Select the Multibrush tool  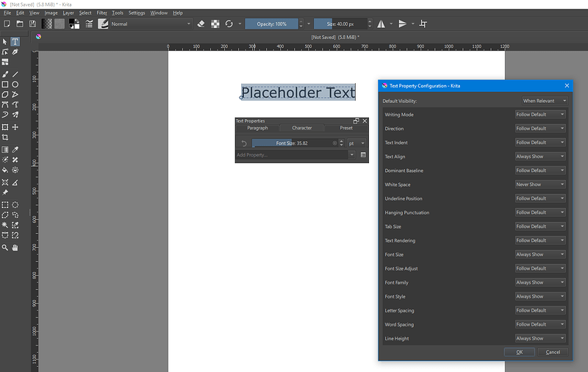point(15,115)
